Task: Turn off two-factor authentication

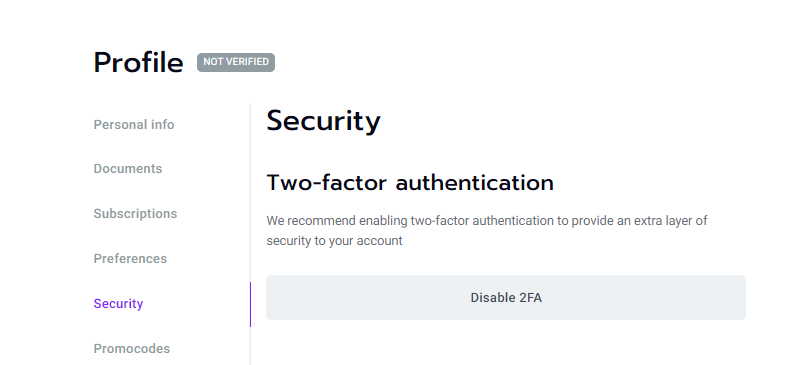Action: pos(506,298)
